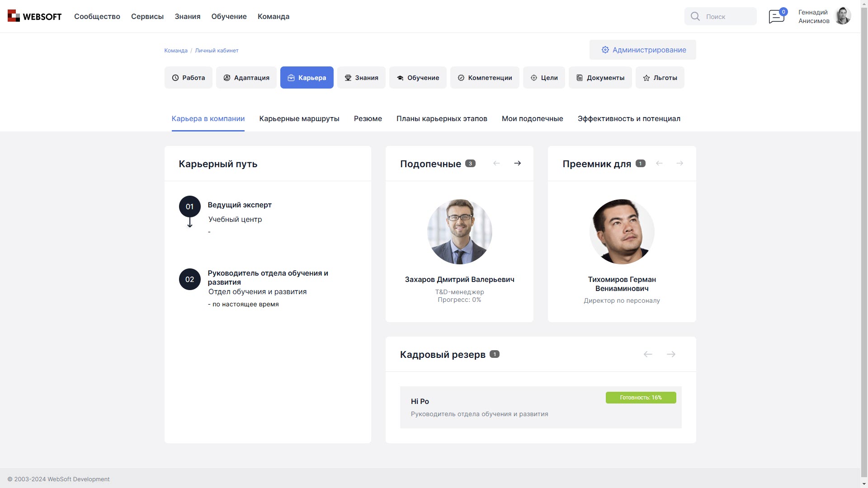Viewport: 868px width, 488px height.
Task: Switch to the Карьерные маршруты tab
Action: (x=299, y=119)
